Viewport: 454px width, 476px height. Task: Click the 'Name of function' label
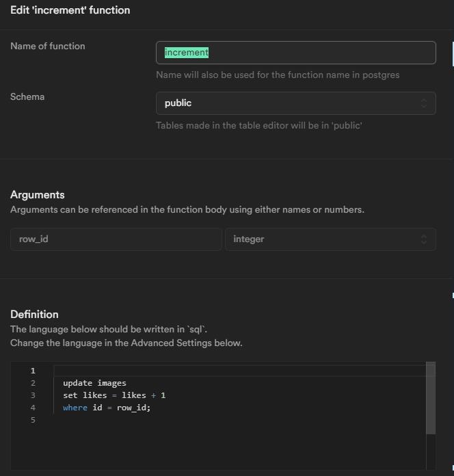48,46
